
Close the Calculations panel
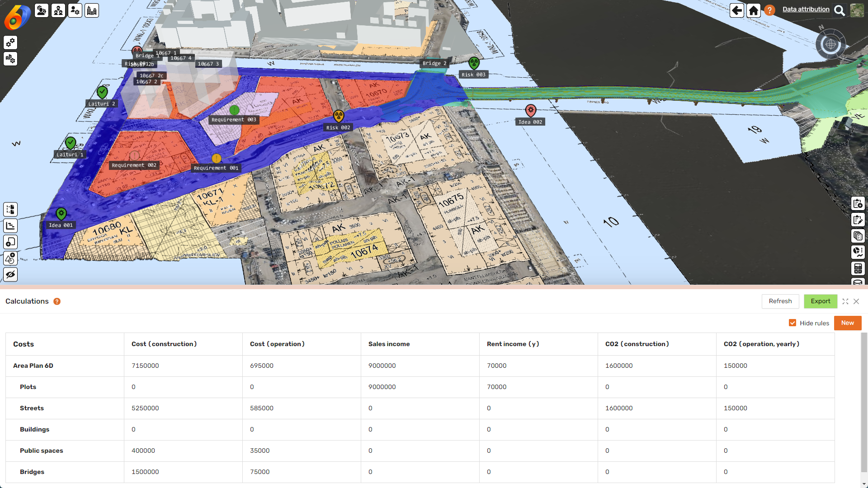(x=856, y=301)
